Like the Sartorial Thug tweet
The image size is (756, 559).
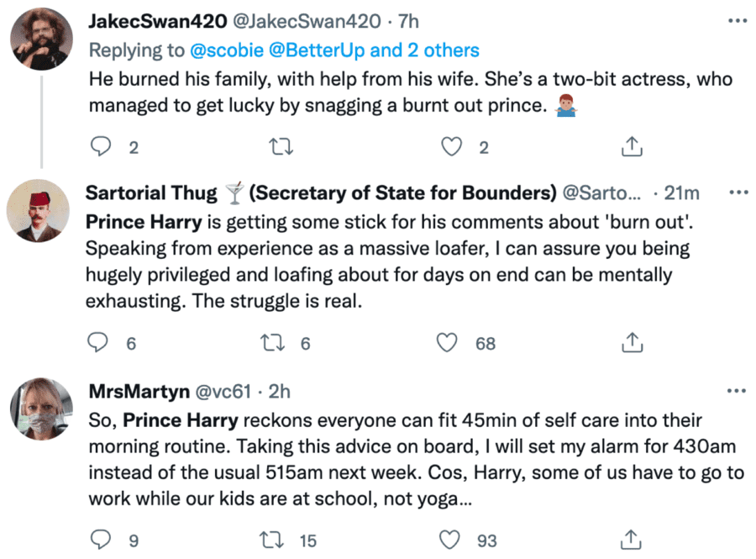coord(449,343)
